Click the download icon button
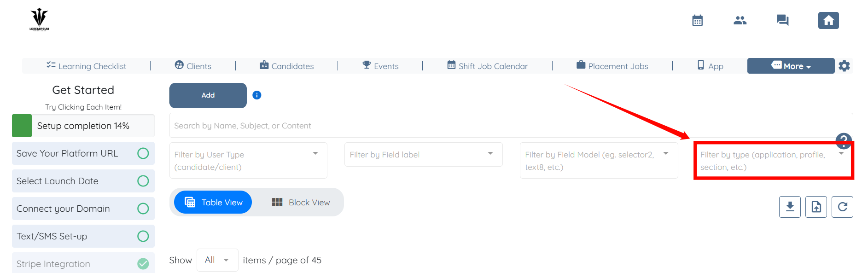The image size is (868, 273). pos(790,207)
